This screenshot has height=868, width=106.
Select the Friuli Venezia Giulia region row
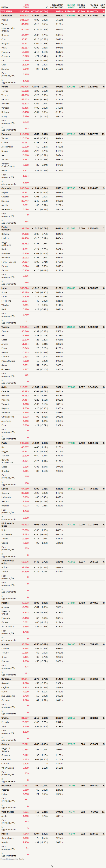(x=53, y=525)
